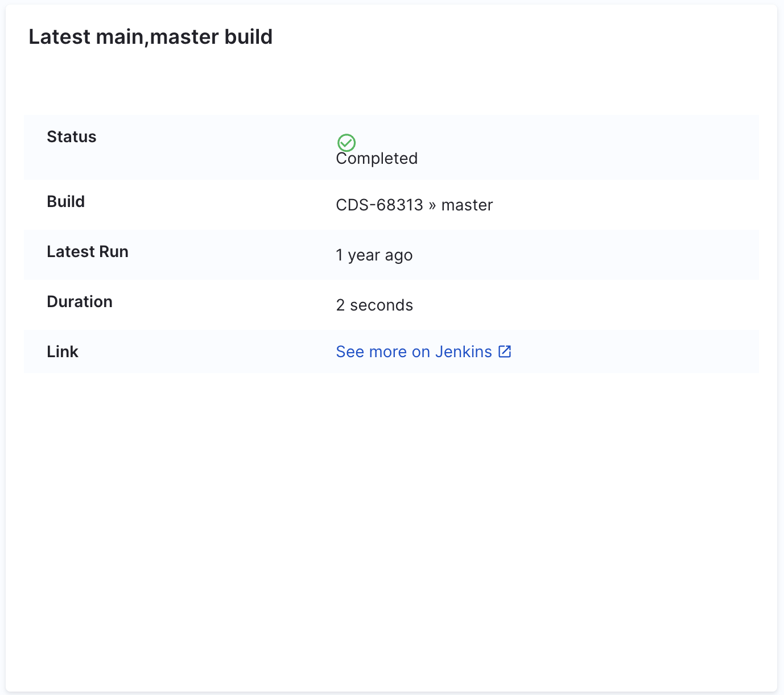Viewport: 784px width, 695px height.
Task: Click the Status row label
Action: tap(72, 137)
